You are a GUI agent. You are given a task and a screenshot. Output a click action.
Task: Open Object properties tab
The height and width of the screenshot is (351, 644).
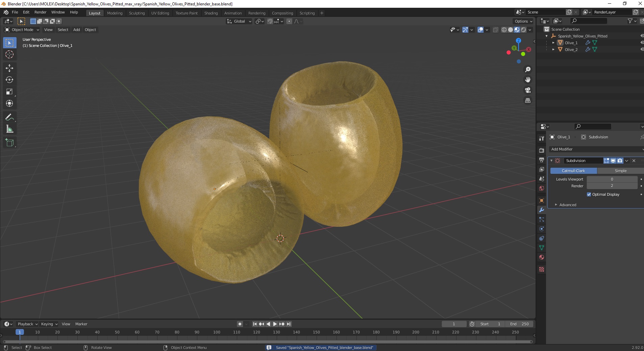[542, 200]
